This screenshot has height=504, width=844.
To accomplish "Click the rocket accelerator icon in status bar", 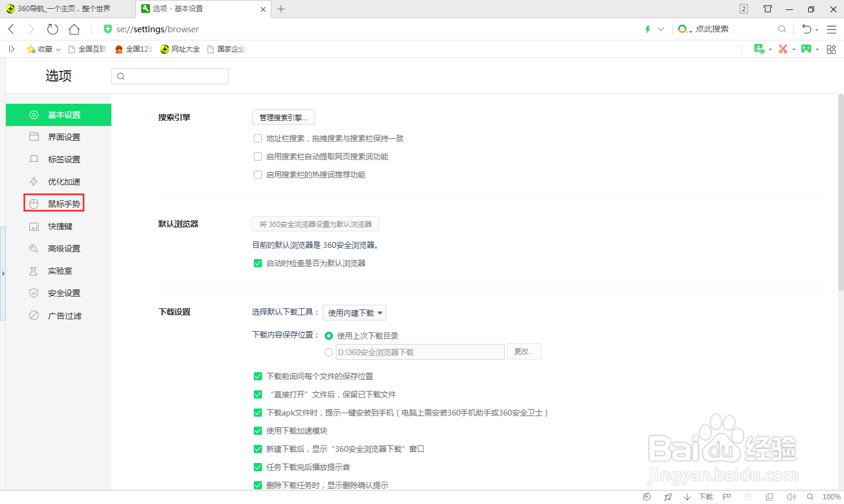I will 668,497.
